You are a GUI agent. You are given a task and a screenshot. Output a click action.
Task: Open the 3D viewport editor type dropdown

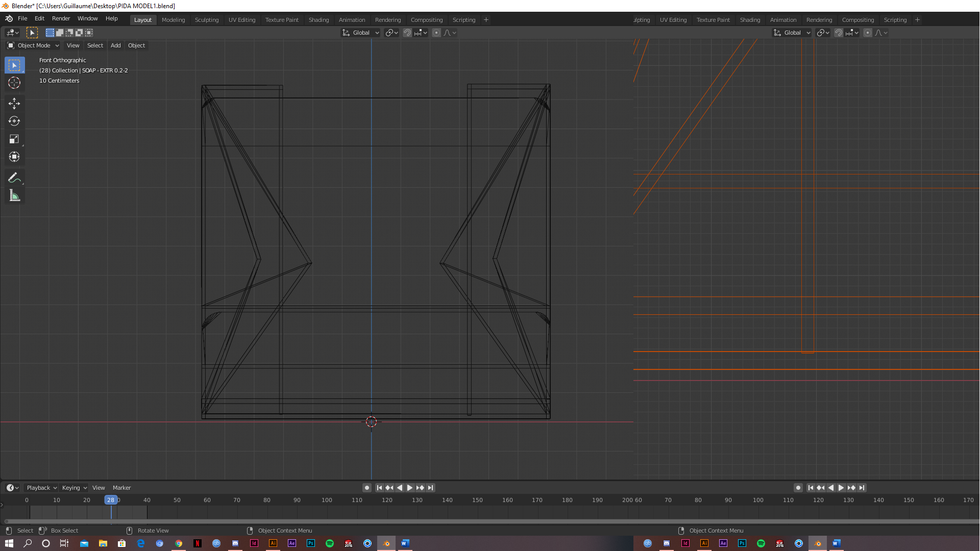coord(12,33)
